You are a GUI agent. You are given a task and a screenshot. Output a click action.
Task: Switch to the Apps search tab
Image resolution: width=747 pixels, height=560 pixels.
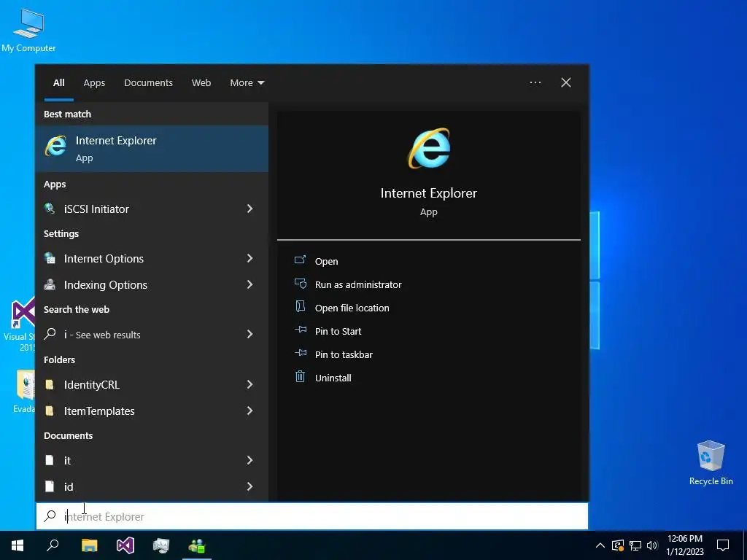(x=94, y=83)
